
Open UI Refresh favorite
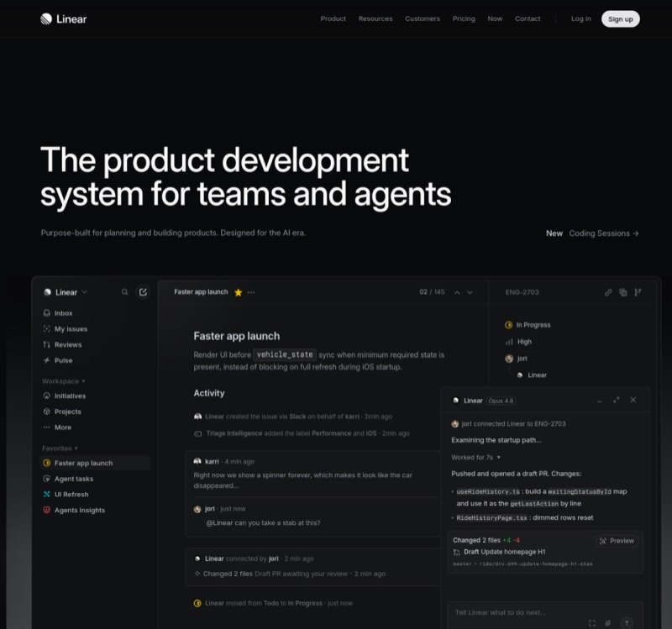click(66, 495)
